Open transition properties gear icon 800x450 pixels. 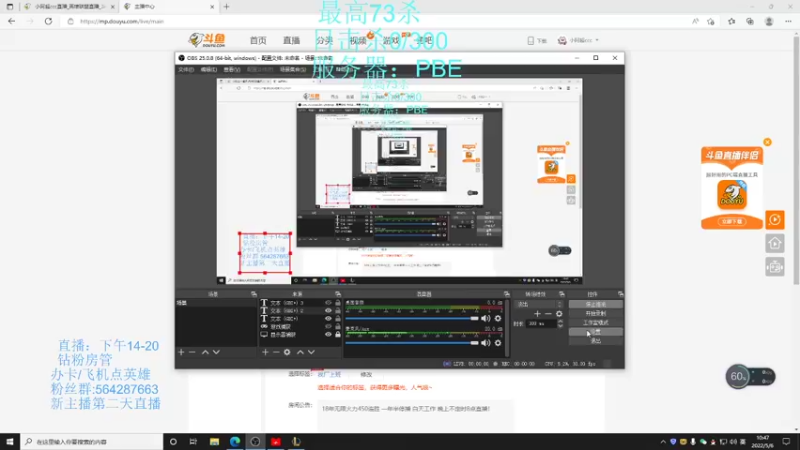click(x=559, y=314)
